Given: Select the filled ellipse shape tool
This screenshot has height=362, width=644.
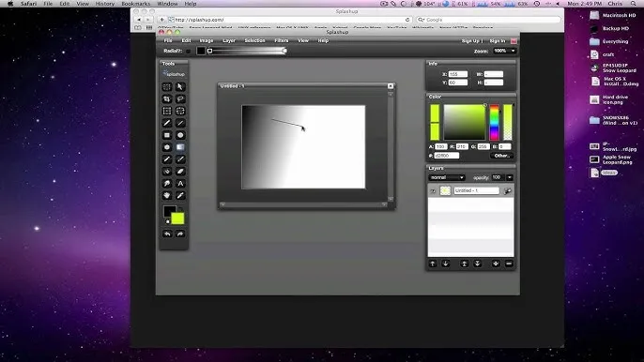Looking at the screenshot, I should pyautogui.click(x=180, y=135).
